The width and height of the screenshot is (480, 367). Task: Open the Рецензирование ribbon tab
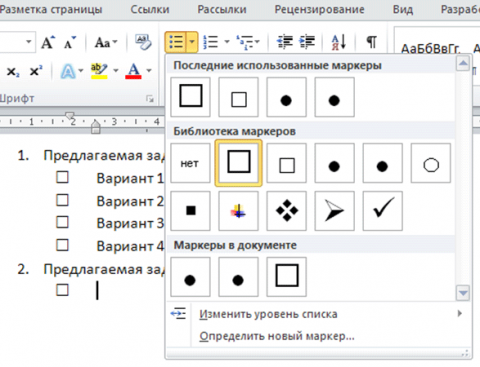point(319,9)
